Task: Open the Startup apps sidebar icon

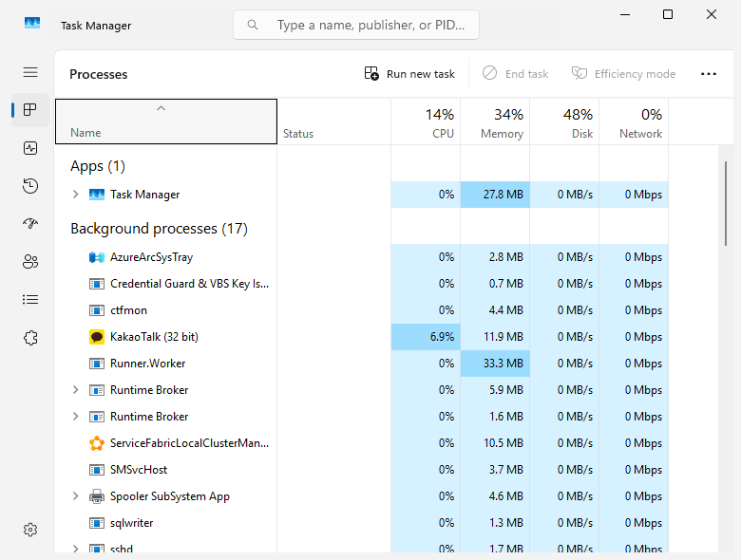Action: 30,223
